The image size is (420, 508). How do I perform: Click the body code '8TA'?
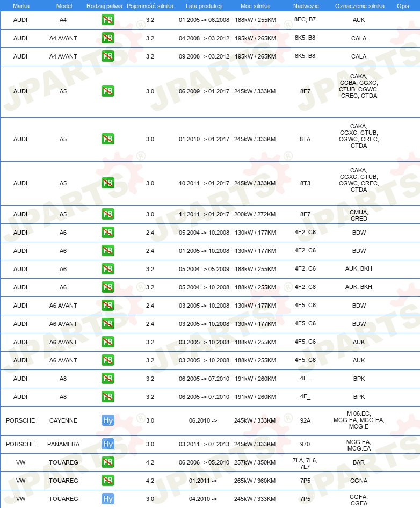[x=305, y=139]
